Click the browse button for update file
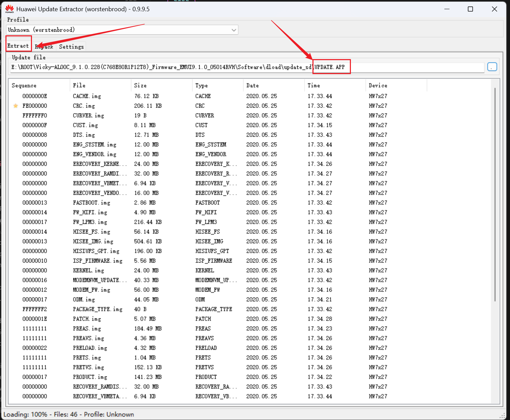510x420 pixels. click(492, 67)
